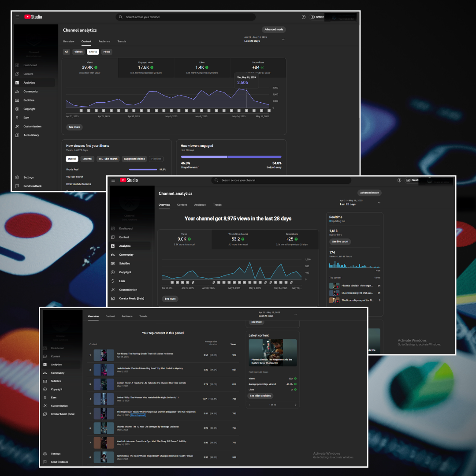
Task: Click the Send feedback icon in bottom window
Action: coord(45,462)
